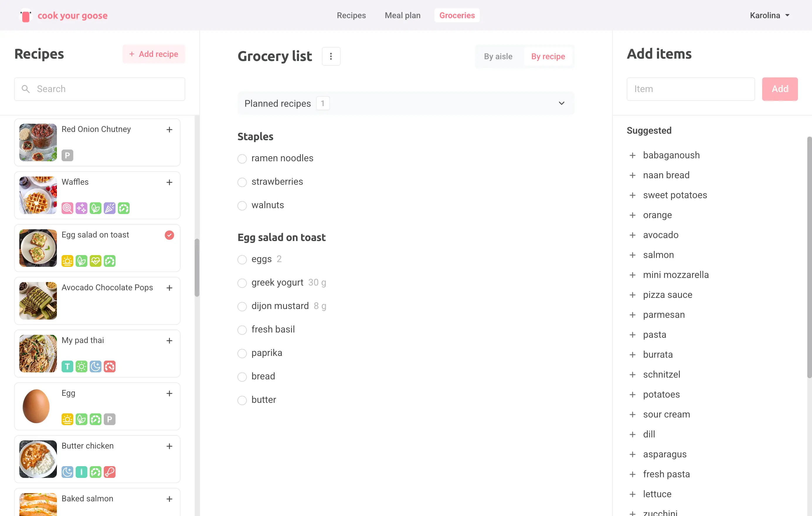This screenshot has width=812, height=516.
Task: Add Waffles recipe with plus icon
Action: [169, 182]
